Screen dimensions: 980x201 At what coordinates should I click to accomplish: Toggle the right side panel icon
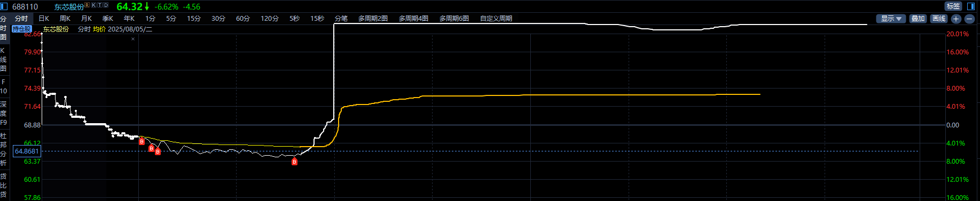(971, 6)
